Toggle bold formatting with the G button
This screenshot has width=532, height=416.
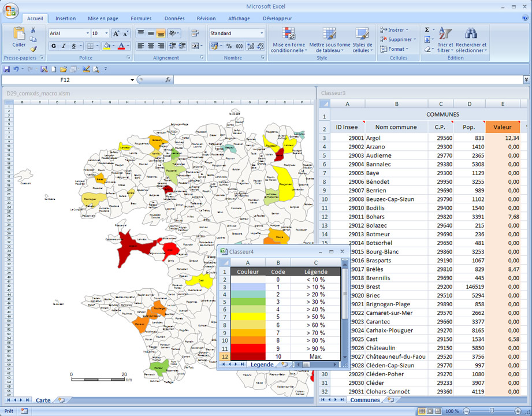click(x=53, y=46)
